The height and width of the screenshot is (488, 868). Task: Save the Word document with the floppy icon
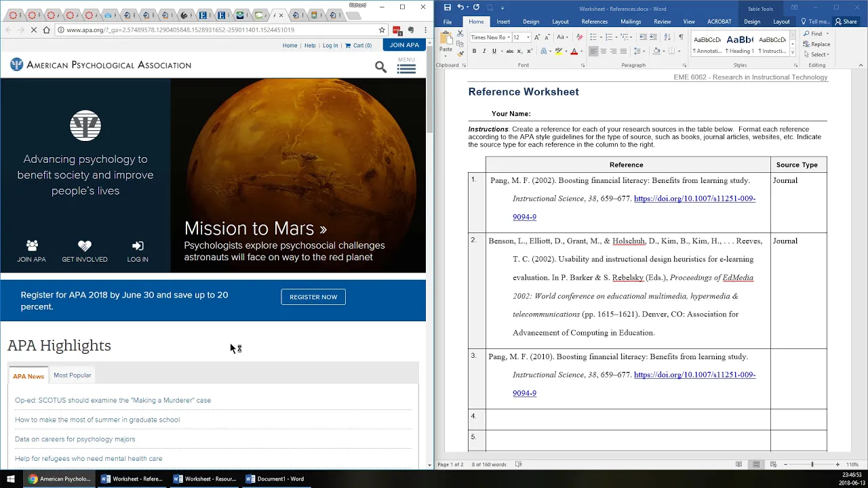pos(447,7)
